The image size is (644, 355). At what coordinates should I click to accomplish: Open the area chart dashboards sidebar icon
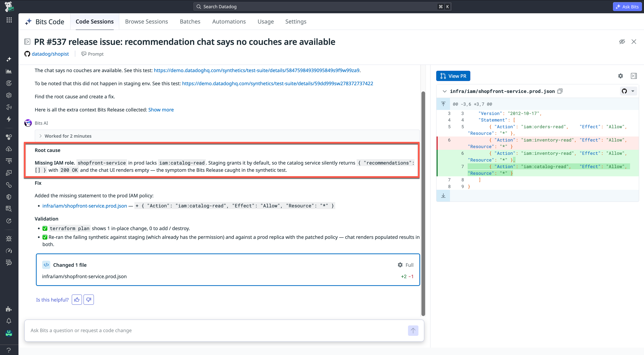pos(9,71)
